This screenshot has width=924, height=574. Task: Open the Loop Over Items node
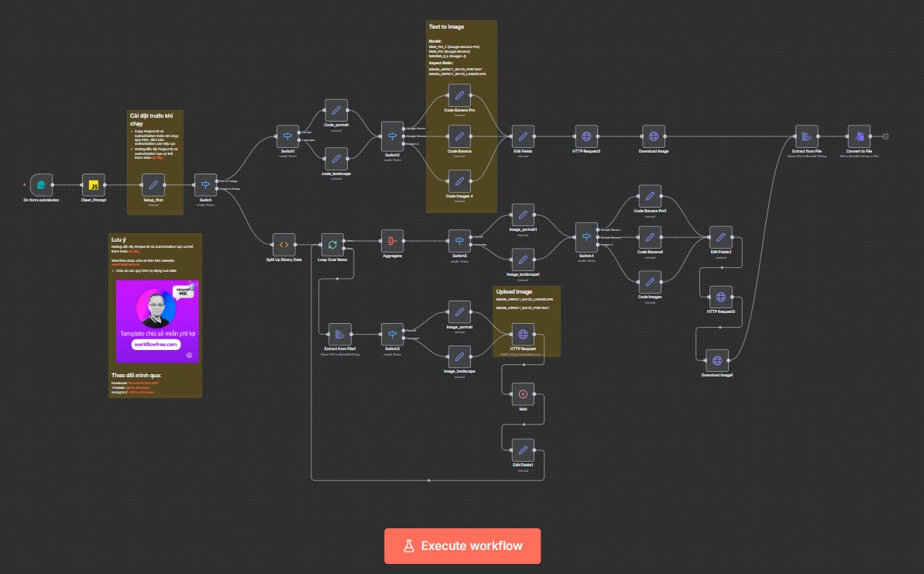tap(332, 244)
